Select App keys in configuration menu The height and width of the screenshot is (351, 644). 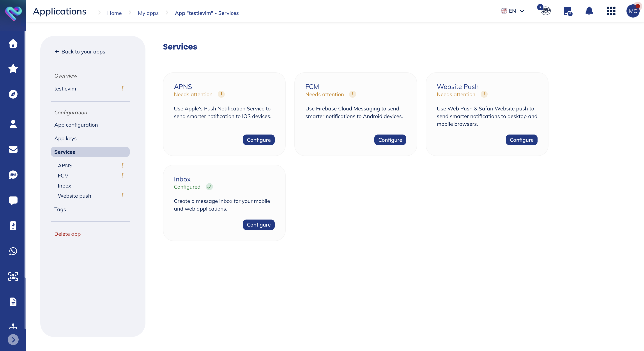pyautogui.click(x=65, y=138)
